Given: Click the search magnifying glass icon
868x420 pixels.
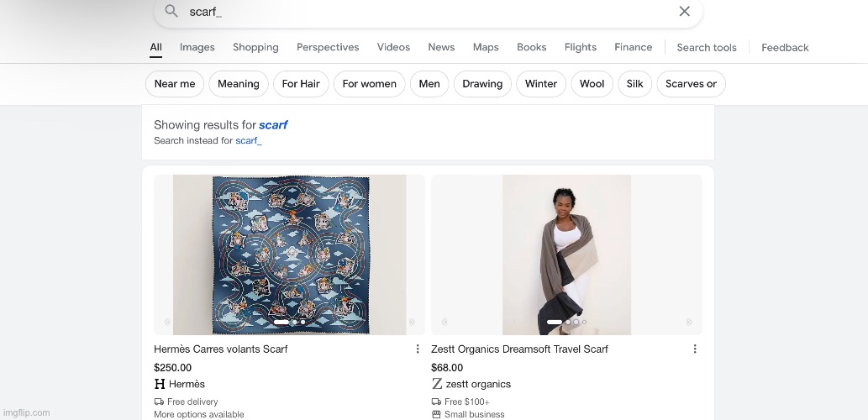Looking at the screenshot, I should click(x=171, y=12).
